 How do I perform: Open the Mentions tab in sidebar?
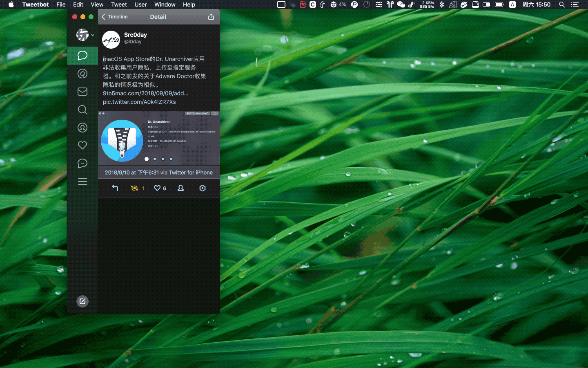click(82, 74)
